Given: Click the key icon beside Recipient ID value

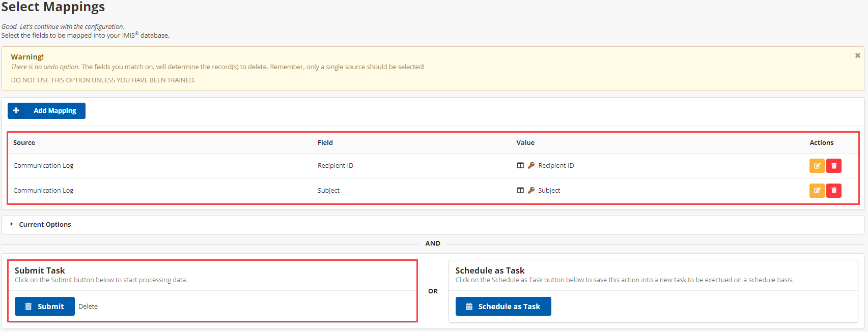Looking at the screenshot, I should point(531,166).
